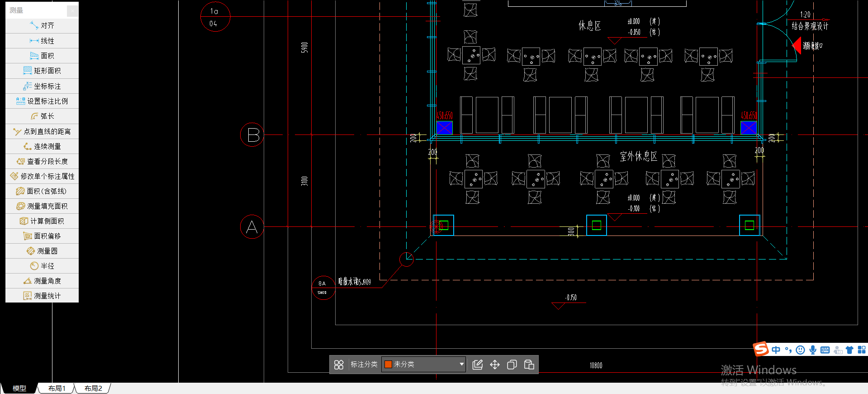Choose 测量填充面积 hatch area measure

point(42,206)
